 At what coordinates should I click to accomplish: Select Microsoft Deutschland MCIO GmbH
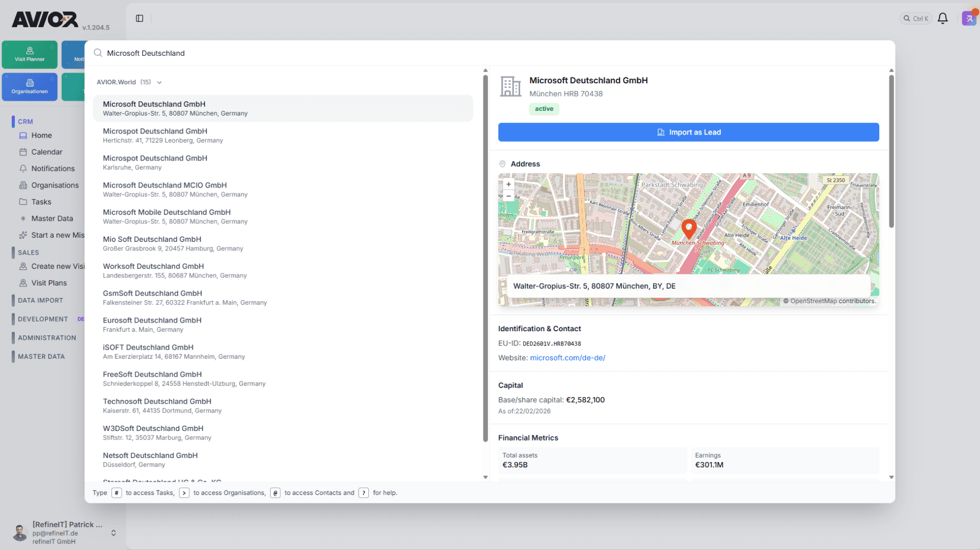(x=283, y=190)
